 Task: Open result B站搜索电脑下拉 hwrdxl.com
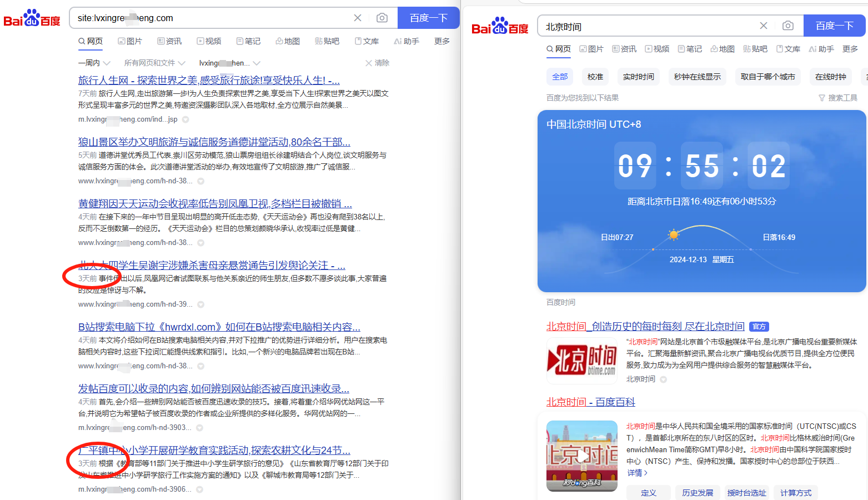tap(219, 327)
